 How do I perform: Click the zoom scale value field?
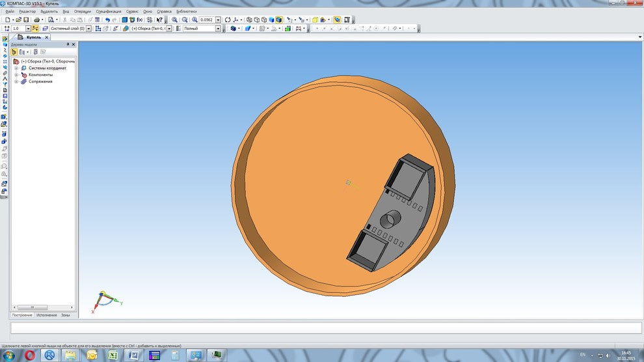(x=207, y=20)
